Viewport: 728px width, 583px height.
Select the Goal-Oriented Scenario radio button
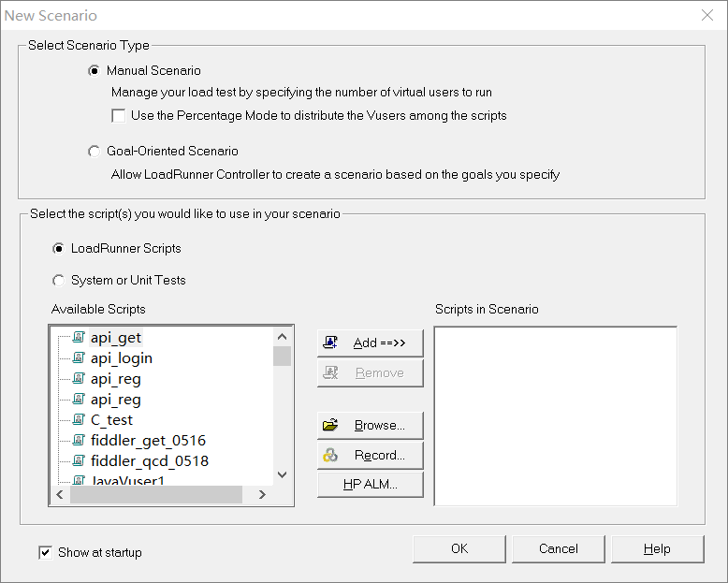[94, 152]
